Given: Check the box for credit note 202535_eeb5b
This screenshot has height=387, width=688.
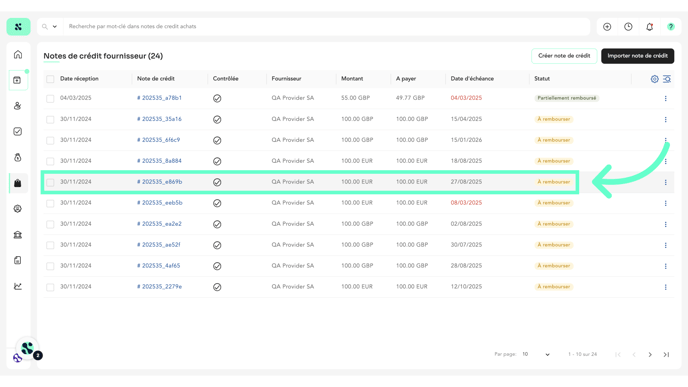Looking at the screenshot, I should pos(50,203).
